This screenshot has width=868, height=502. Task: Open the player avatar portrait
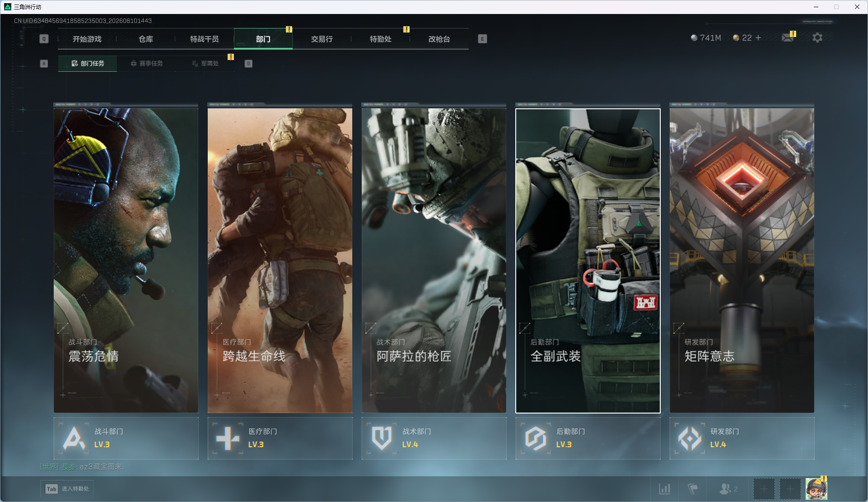point(816,489)
